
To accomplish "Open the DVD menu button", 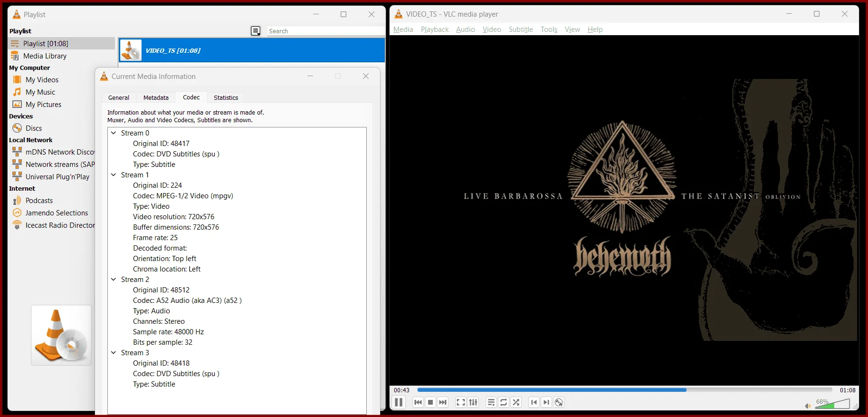I will (559, 402).
